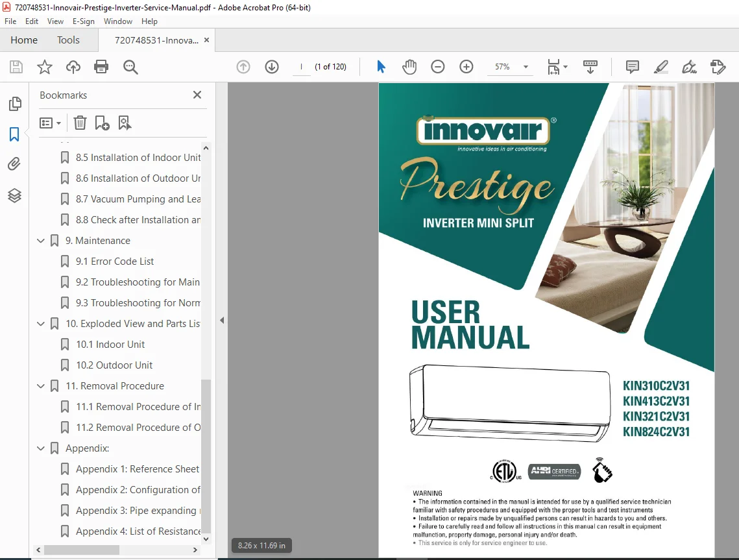739x560 pixels.
Task: Click the page number input field
Action: pyautogui.click(x=301, y=67)
